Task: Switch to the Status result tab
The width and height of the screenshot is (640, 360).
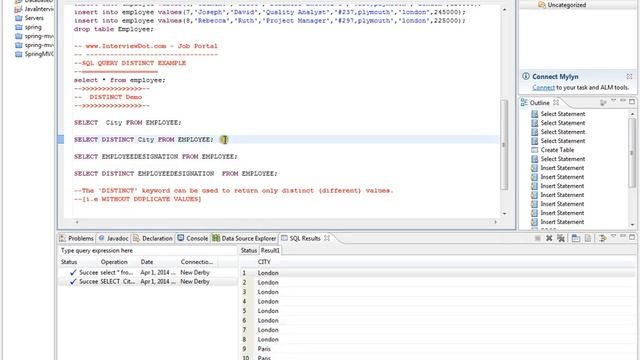Action: coord(249,251)
